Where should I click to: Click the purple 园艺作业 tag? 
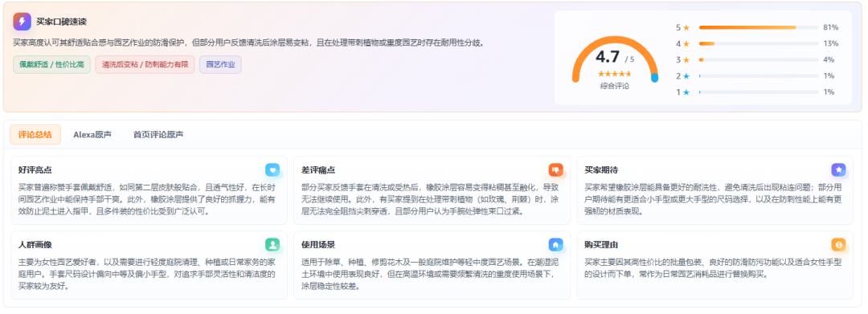(x=220, y=65)
